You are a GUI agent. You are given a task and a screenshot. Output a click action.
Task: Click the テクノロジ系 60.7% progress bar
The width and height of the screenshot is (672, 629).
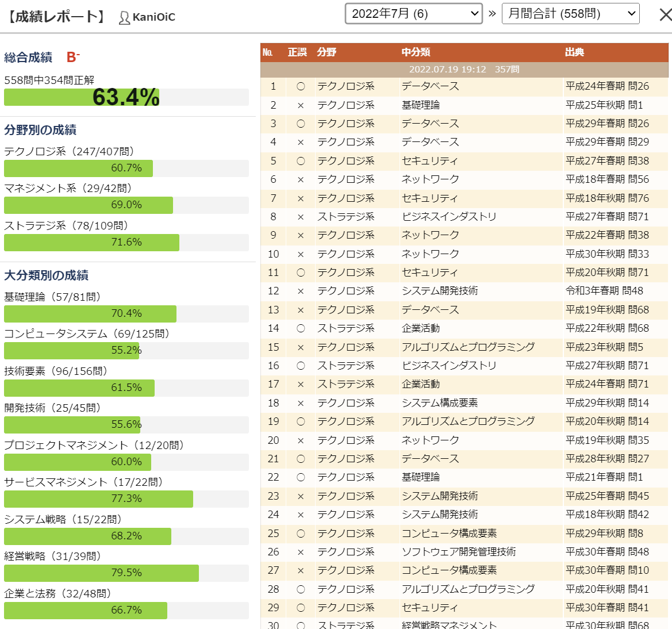[x=126, y=168]
